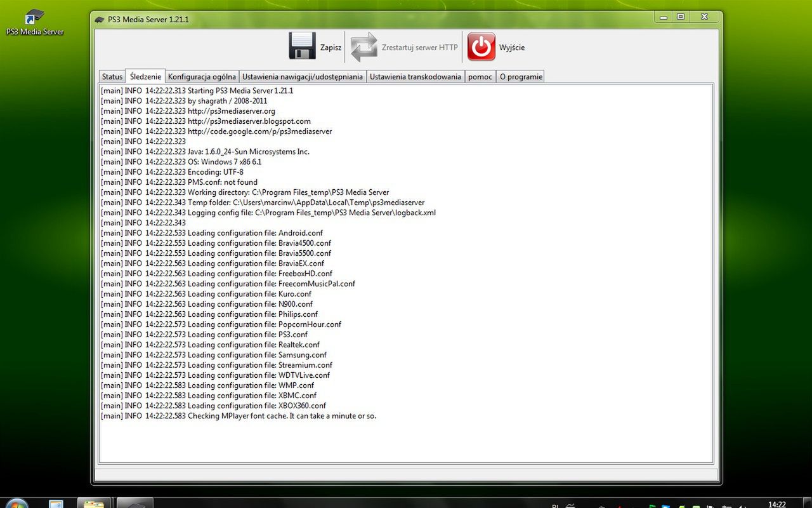Click the 'Kuro.conf' log line
This screenshot has height=508, width=812.
(206, 294)
